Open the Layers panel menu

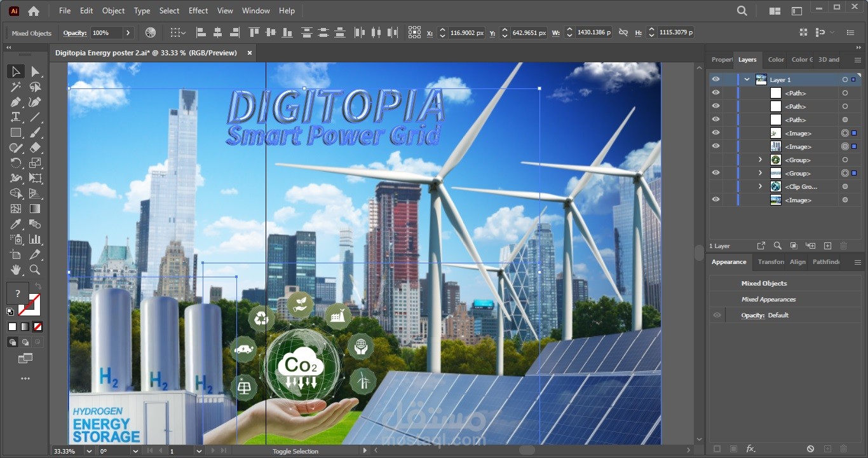[x=857, y=60]
